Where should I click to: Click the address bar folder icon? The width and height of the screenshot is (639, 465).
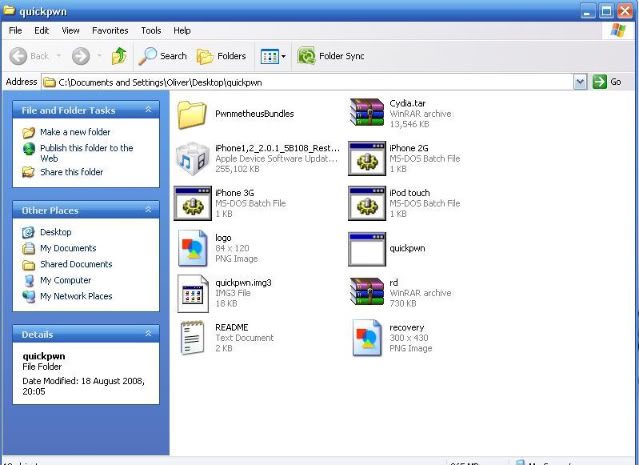point(50,82)
